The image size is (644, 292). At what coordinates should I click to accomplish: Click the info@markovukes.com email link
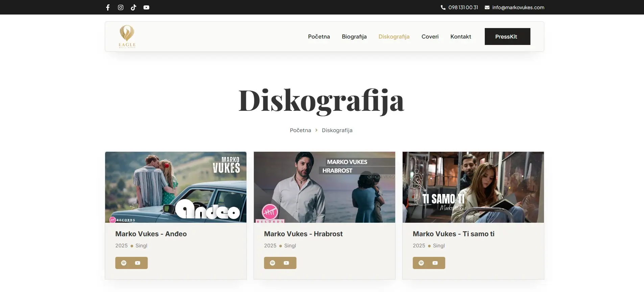pos(518,7)
